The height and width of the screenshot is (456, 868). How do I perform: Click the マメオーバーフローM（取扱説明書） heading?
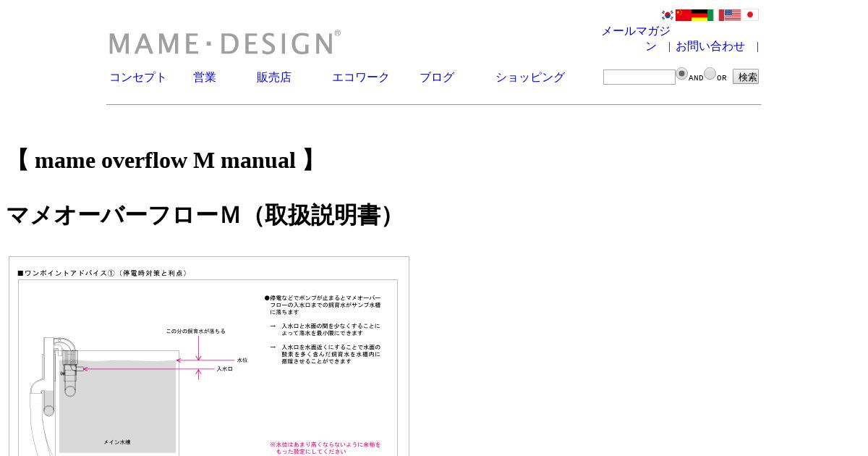pos(205,216)
